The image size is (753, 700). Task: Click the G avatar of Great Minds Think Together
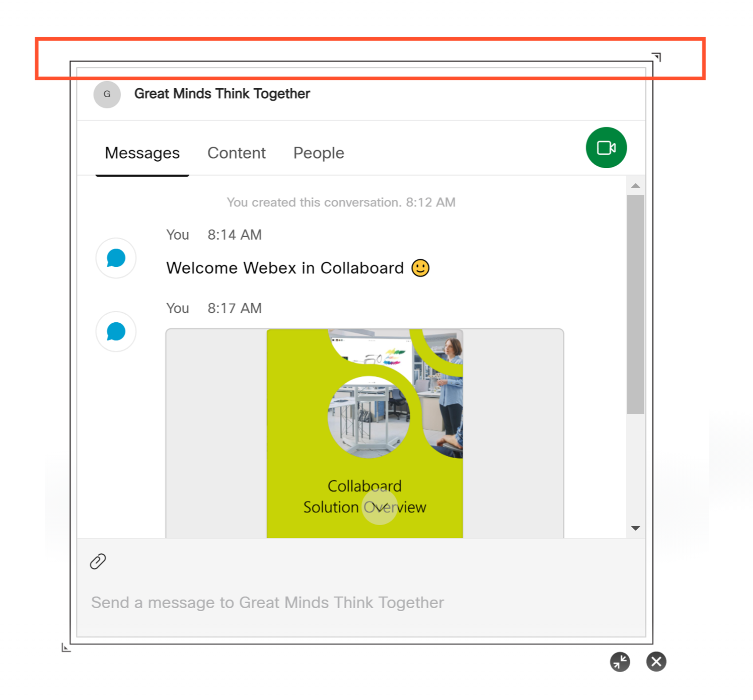point(107,94)
